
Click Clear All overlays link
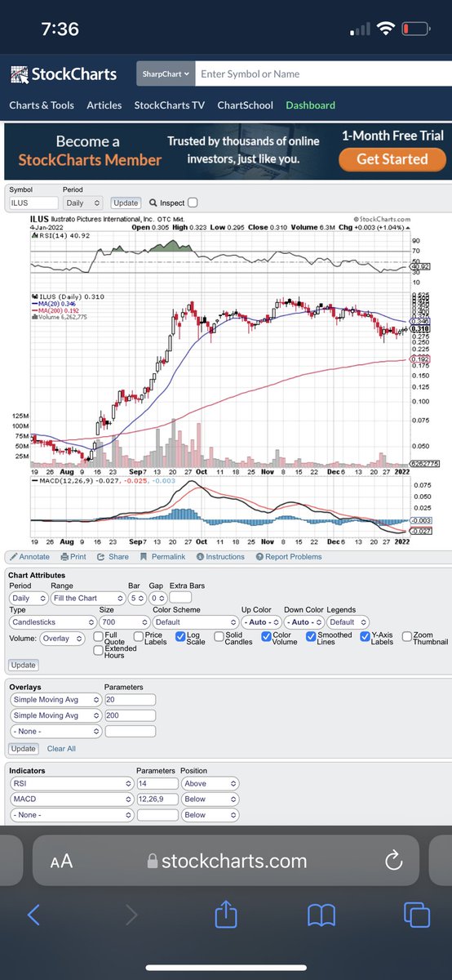[x=61, y=749]
